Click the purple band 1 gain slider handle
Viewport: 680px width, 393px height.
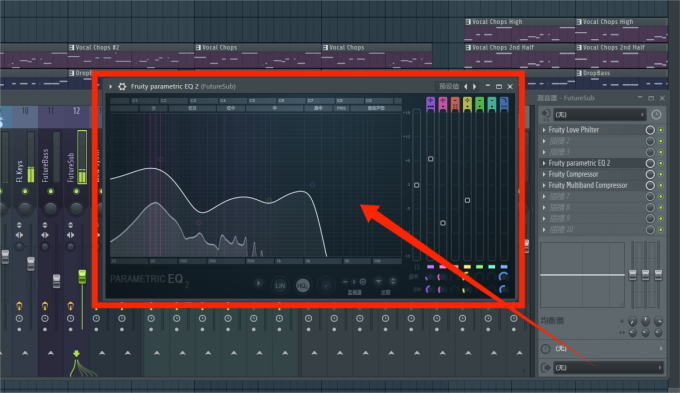coord(430,159)
